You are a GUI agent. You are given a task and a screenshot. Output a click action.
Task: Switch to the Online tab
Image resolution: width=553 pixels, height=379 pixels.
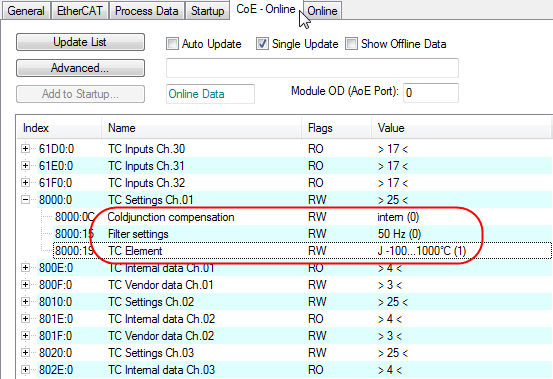tap(322, 11)
